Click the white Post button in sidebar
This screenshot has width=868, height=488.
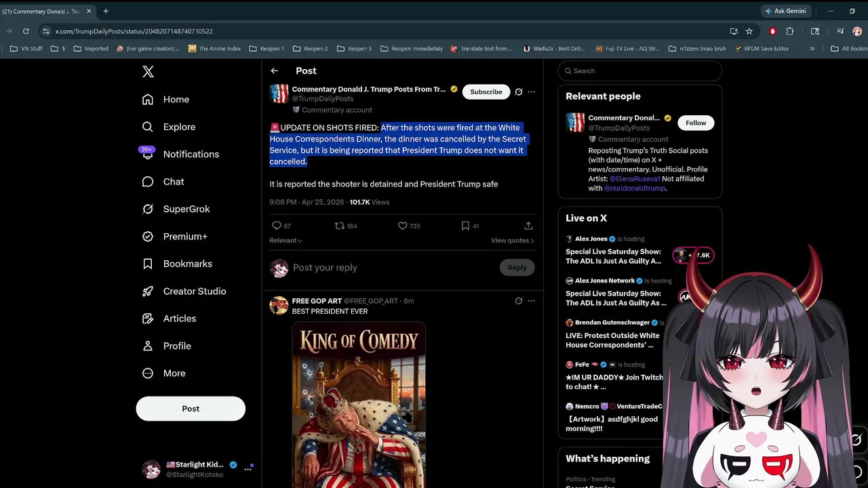coord(191,409)
